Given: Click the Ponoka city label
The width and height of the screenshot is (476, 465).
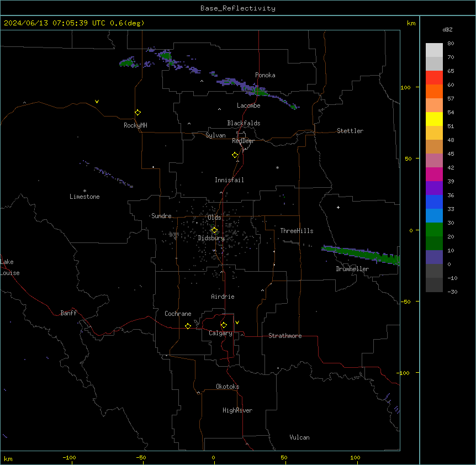Looking at the screenshot, I should [265, 75].
